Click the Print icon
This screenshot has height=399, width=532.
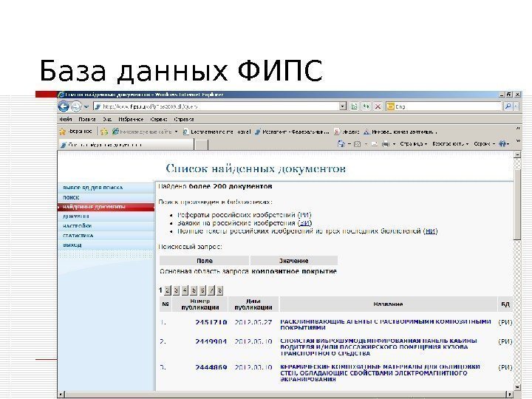click(386, 144)
